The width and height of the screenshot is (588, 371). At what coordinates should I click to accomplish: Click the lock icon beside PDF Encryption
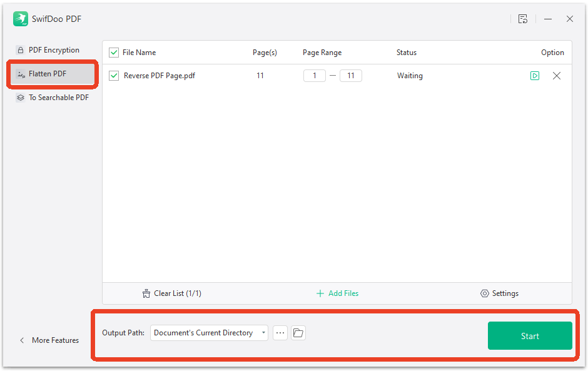tap(21, 50)
